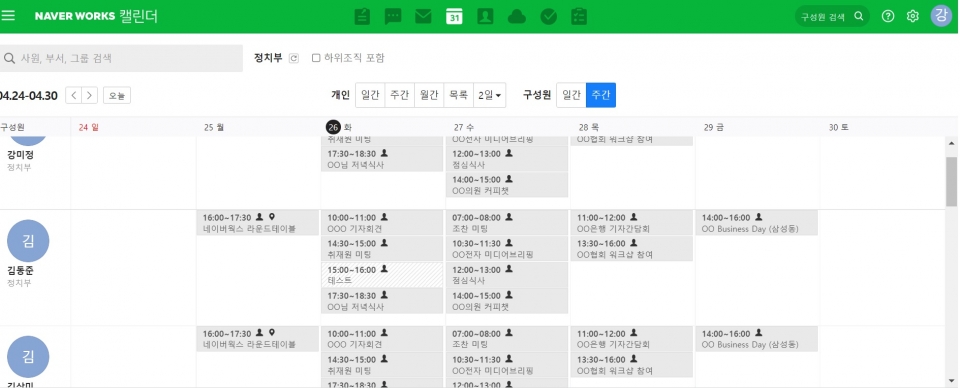The height and width of the screenshot is (388, 960).
Task: Select the 24 일 date header
Action: click(88, 127)
